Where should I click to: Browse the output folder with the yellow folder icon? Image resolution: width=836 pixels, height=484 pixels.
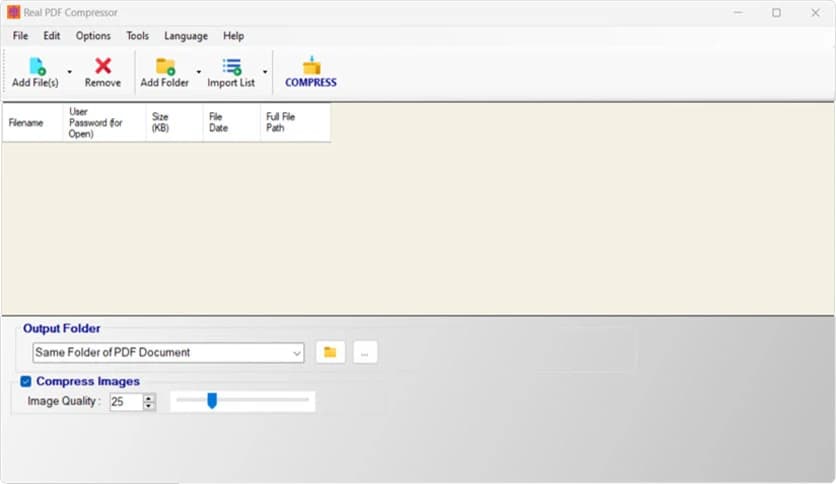pyautogui.click(x=331, y=352)
